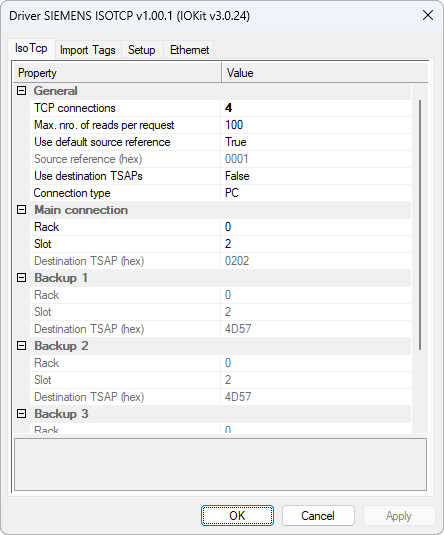Click the property grid vertical scrollbar

420,225
